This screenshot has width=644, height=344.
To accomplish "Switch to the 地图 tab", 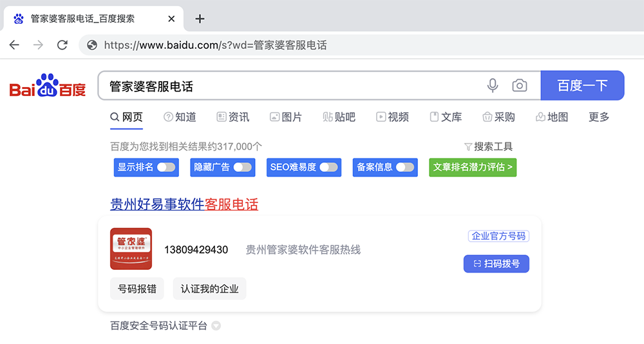I will [x=552, y=117].
